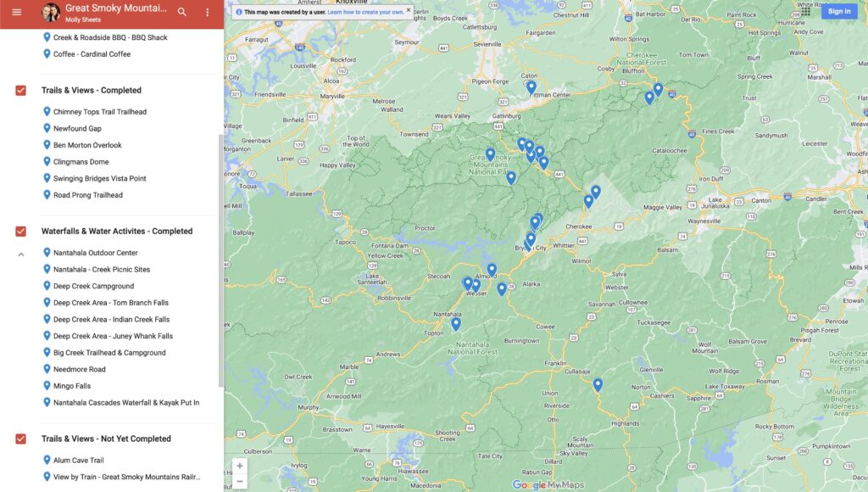Toggle Trails & Views - Not Yet Completed checkbox
This screenshot has width=868, height=492.
[21, 439]
